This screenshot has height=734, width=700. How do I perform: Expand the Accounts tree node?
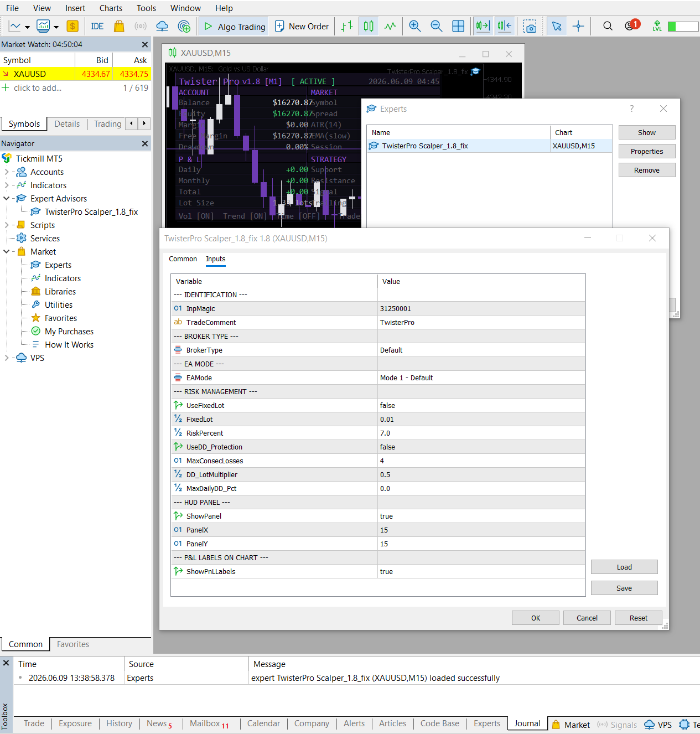coord(7,172)
